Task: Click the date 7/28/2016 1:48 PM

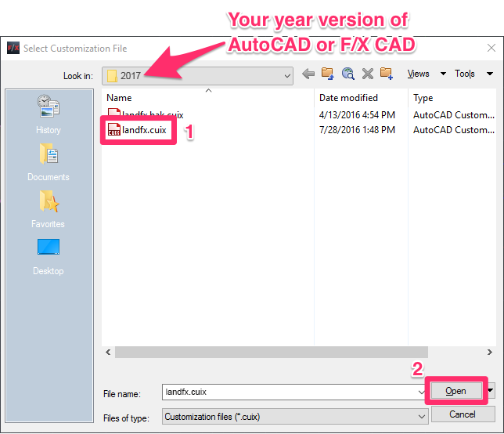Action: click(357, 130)
